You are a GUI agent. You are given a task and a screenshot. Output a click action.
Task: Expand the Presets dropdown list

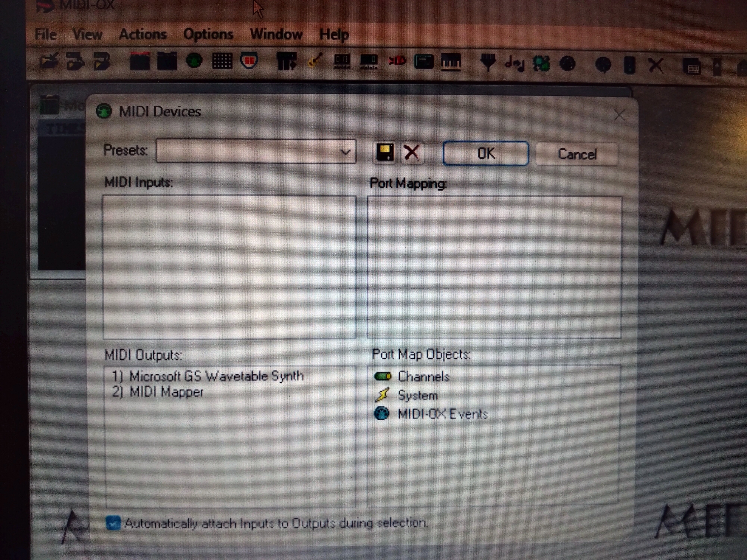pos(345,152)
